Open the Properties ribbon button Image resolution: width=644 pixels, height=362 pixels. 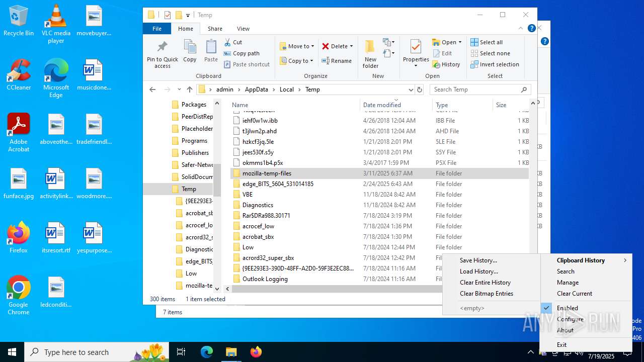pos(416,53)
